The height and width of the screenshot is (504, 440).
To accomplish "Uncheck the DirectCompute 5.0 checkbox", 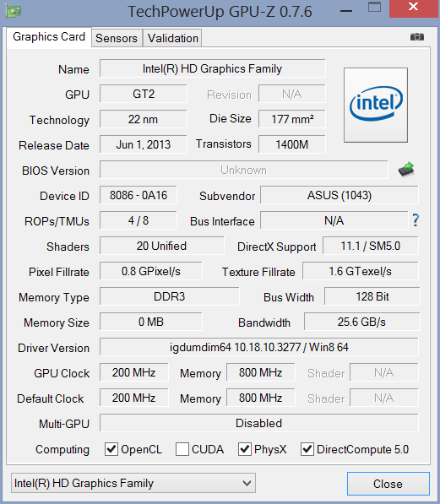I will click(x=307, y=449).
